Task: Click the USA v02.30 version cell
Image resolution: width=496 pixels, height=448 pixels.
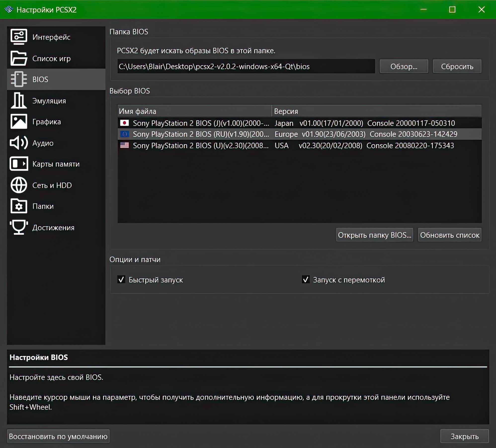Action: (x=364, y=145)
